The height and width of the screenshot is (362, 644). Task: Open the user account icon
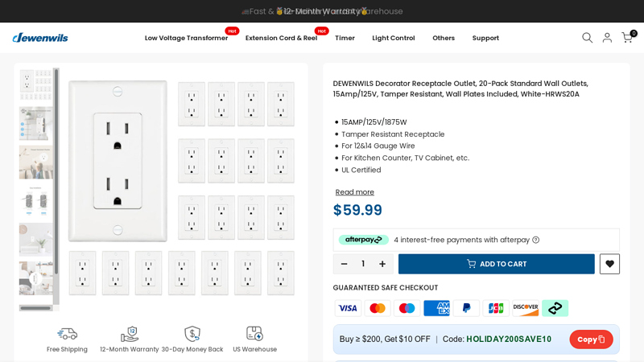coord(607,38)
